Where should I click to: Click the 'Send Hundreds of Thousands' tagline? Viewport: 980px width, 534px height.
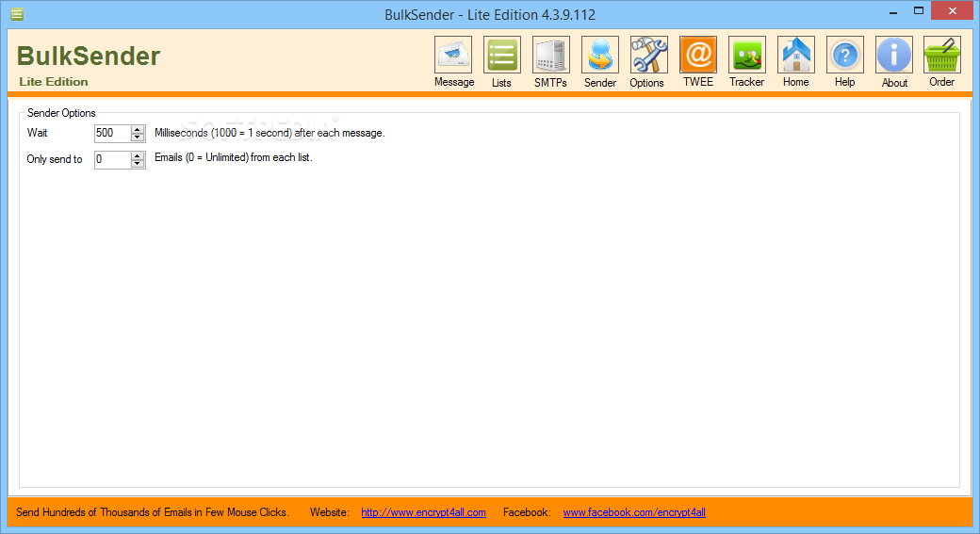point(153,512)
